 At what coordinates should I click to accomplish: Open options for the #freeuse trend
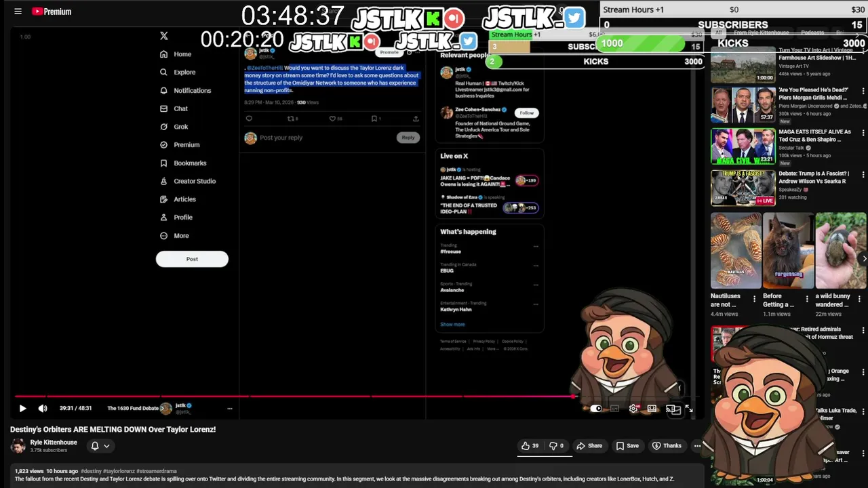point(536,247)
